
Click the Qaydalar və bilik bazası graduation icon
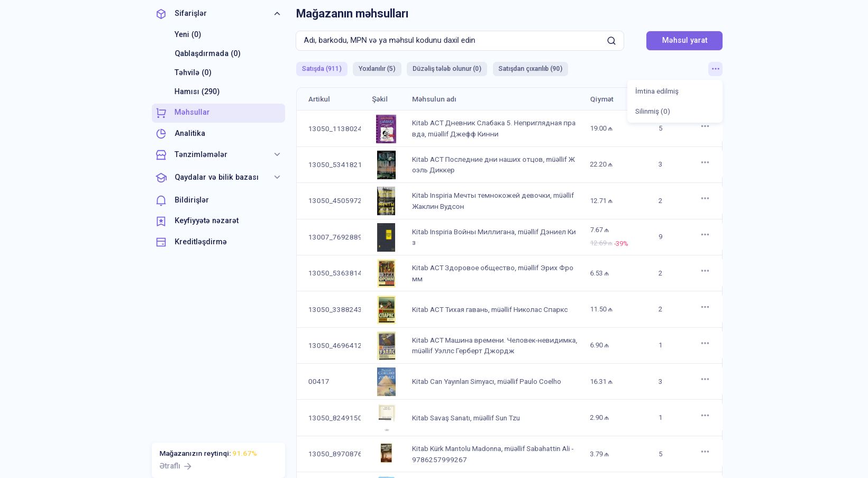[161, 178]
